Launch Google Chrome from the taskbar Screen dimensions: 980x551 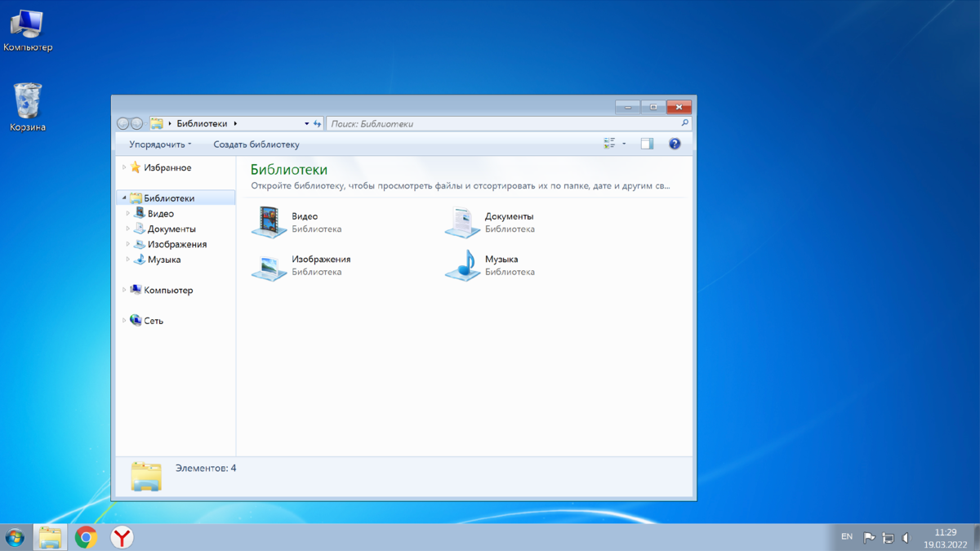(86, 537)
